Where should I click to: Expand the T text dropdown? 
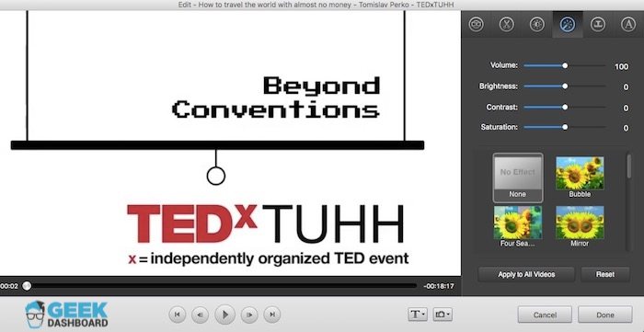(x=418, y=315)
